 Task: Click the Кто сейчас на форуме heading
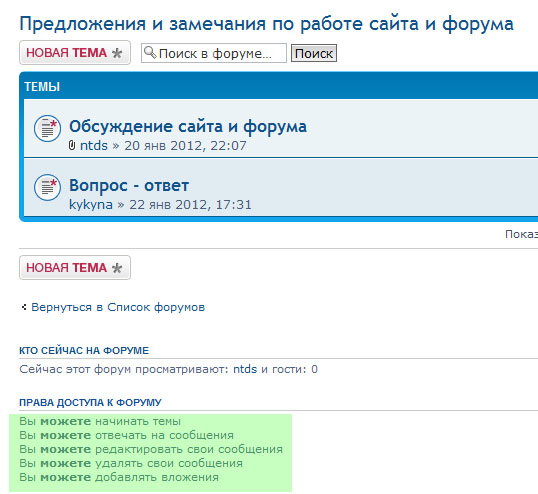tap(84, 351)
